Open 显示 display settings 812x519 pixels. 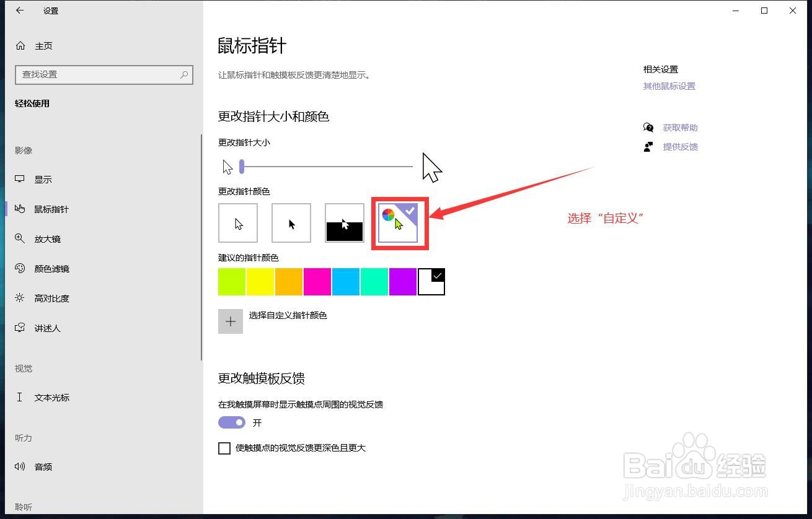pos(43,180)
